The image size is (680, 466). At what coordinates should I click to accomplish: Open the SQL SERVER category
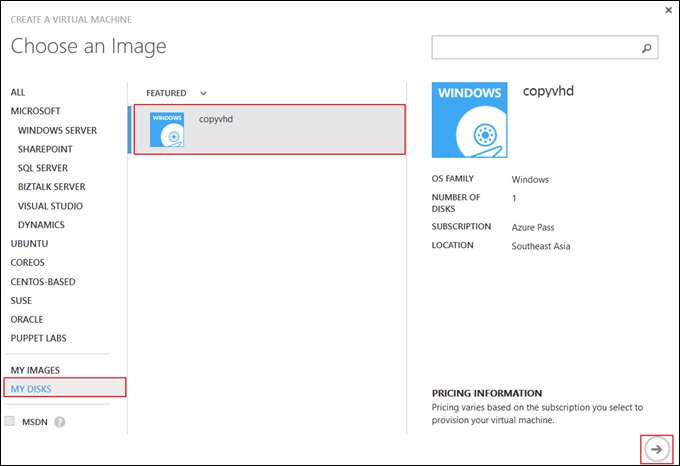tap(43, 168)
